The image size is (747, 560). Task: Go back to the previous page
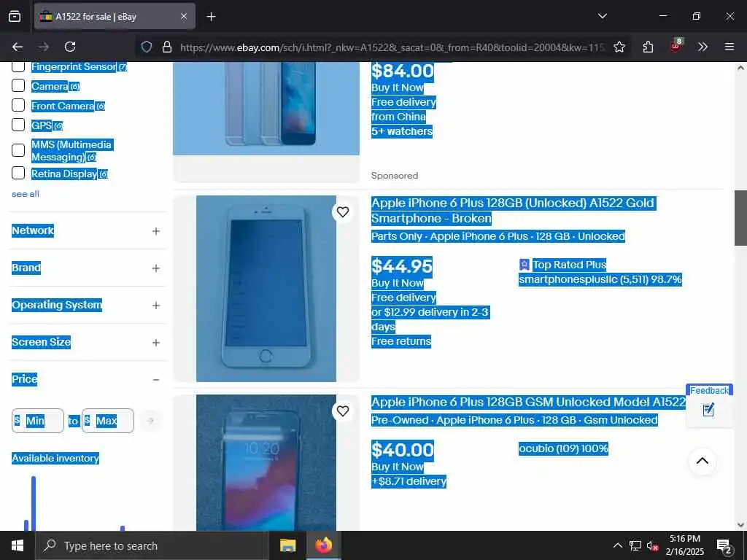[18, 47]
